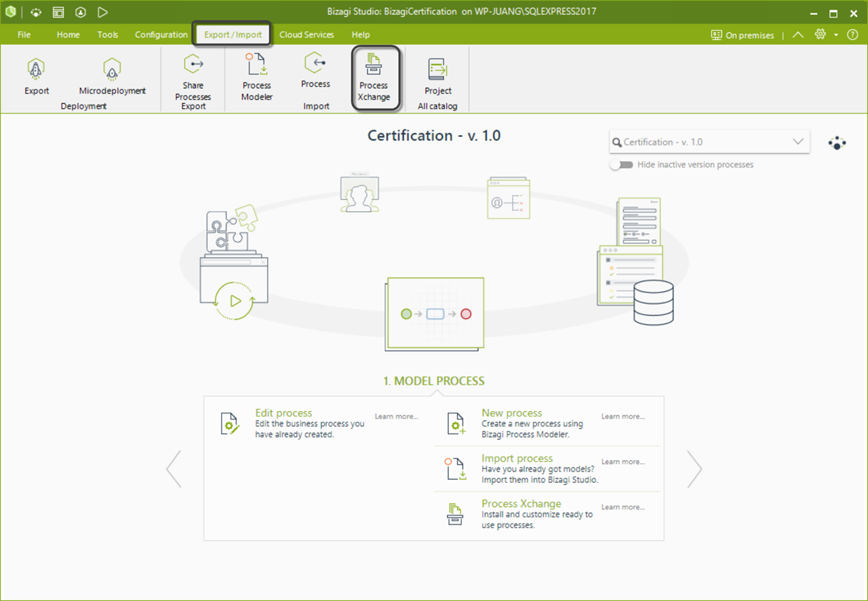Go to the previous step with left arrow
Screen dimensions: 868x601
[x=174, y=469]
